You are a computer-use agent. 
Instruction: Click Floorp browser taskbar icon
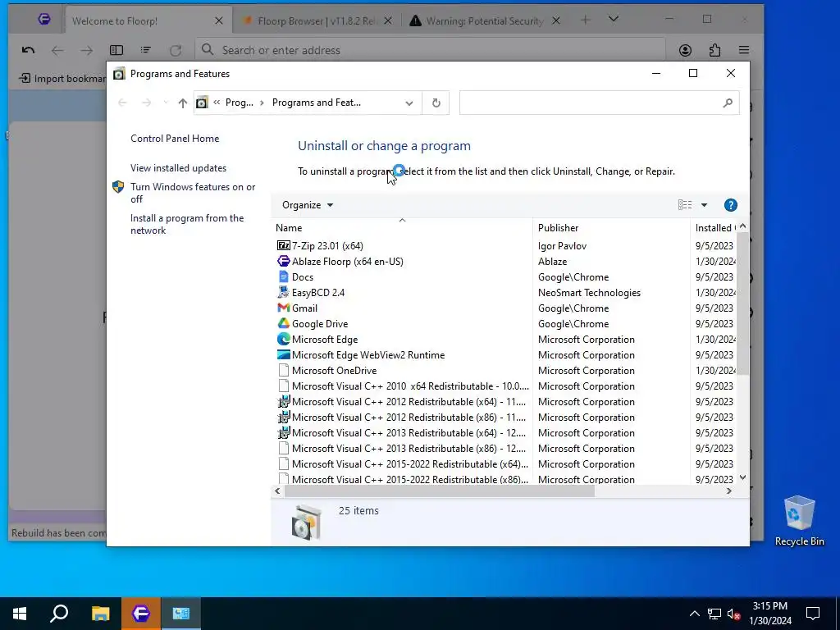(140, 614)
